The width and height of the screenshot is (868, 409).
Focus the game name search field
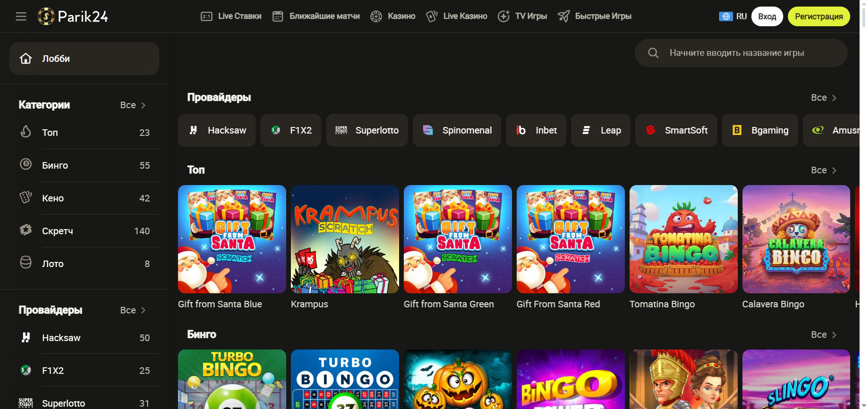(741, 53)
